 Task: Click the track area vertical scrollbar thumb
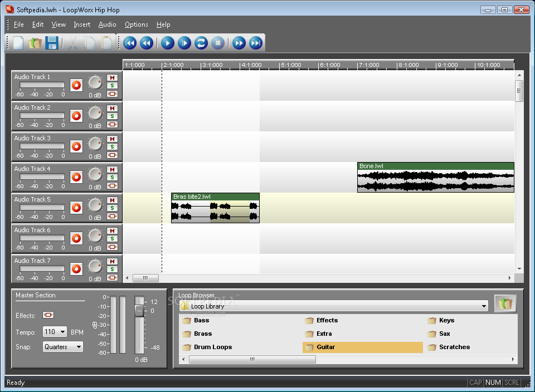519,91
